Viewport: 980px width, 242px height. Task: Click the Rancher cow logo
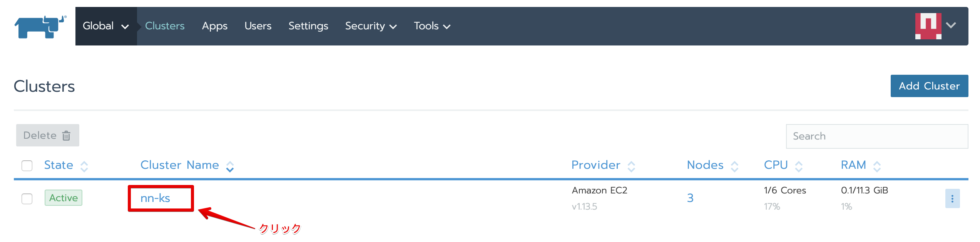coord(40,26)
